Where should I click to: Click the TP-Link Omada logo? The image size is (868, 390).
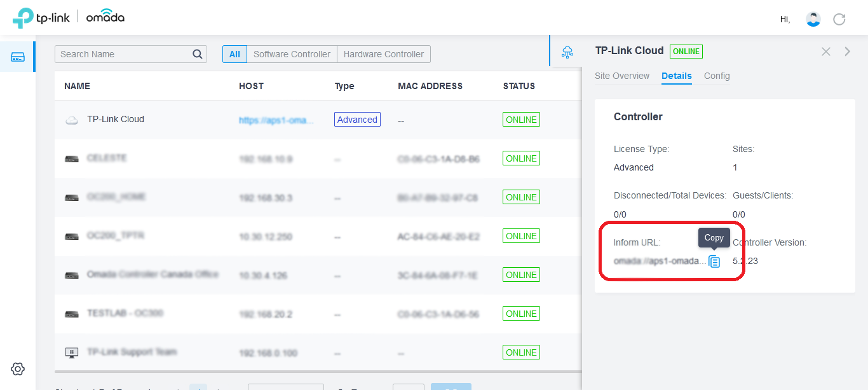click(x=69, y=18)
